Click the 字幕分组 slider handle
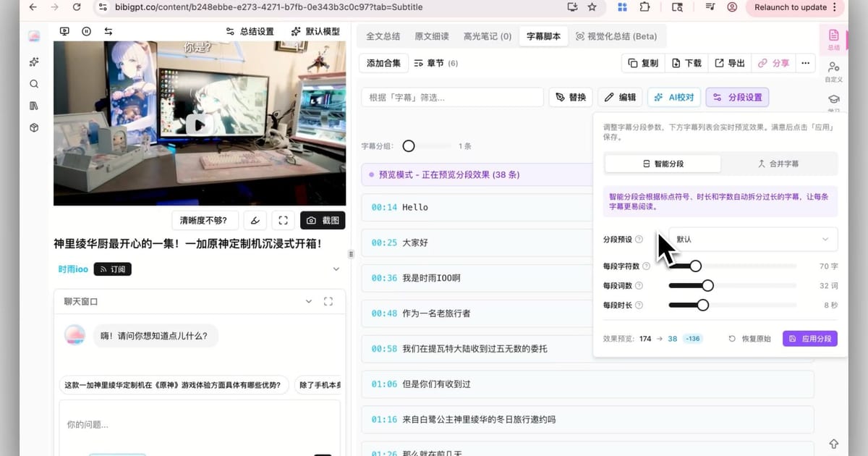This screenshot has width=868, height=456. pos(409,145)
